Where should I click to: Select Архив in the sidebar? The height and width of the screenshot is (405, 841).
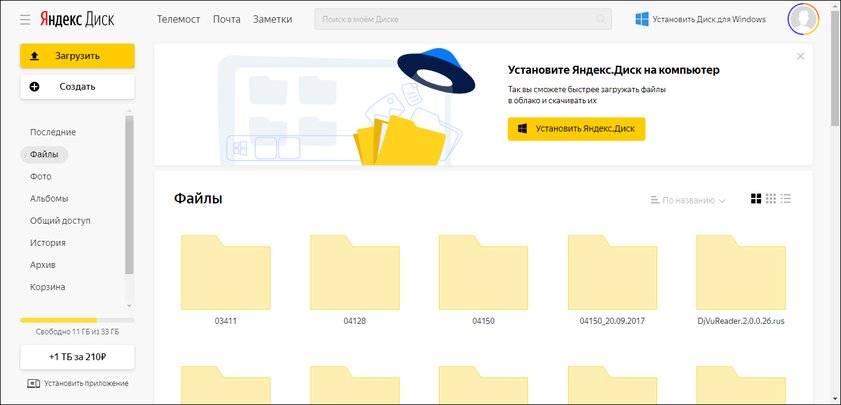(43, 264)
